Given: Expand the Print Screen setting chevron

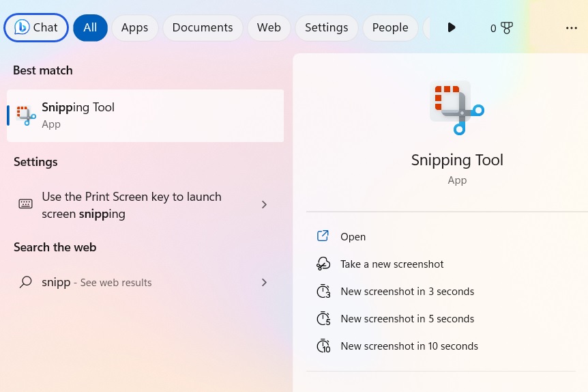Looking at the screenshot, I should (264, 205).
